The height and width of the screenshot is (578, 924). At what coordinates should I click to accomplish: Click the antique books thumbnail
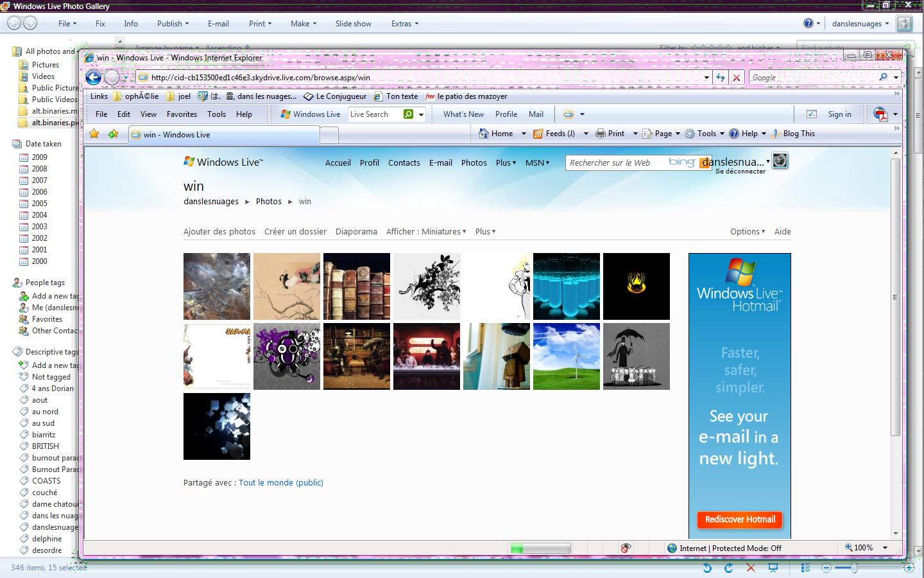[x=357, y=286]
